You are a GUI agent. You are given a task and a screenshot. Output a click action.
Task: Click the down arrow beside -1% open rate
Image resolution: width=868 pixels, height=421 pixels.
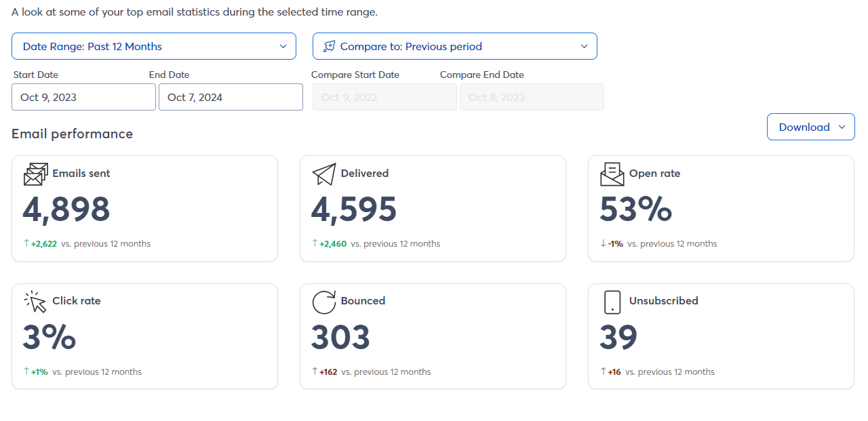pyautogui.click(x=603, y=243)
